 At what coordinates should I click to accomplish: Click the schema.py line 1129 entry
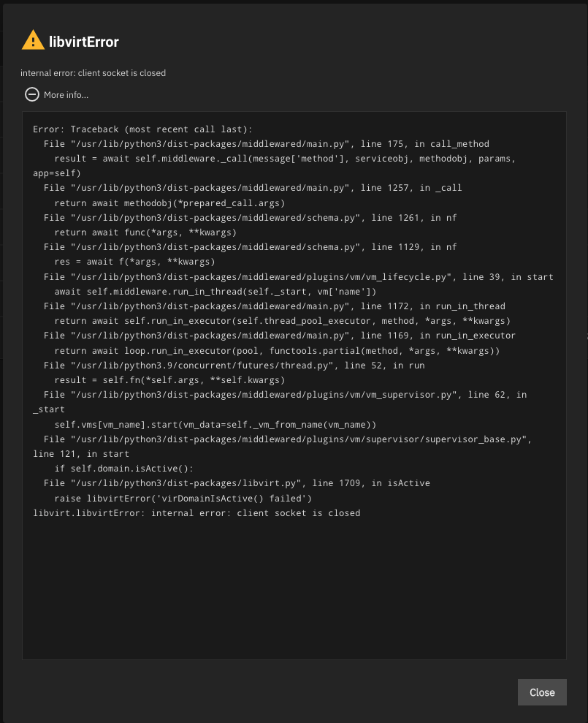click(x=251, y=247)
